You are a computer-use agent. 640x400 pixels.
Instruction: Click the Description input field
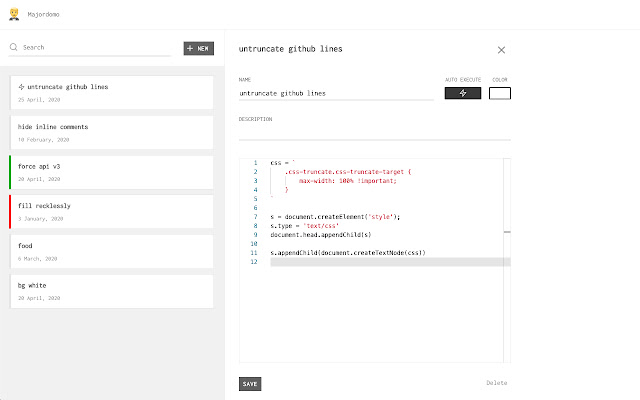click(374, 132)
